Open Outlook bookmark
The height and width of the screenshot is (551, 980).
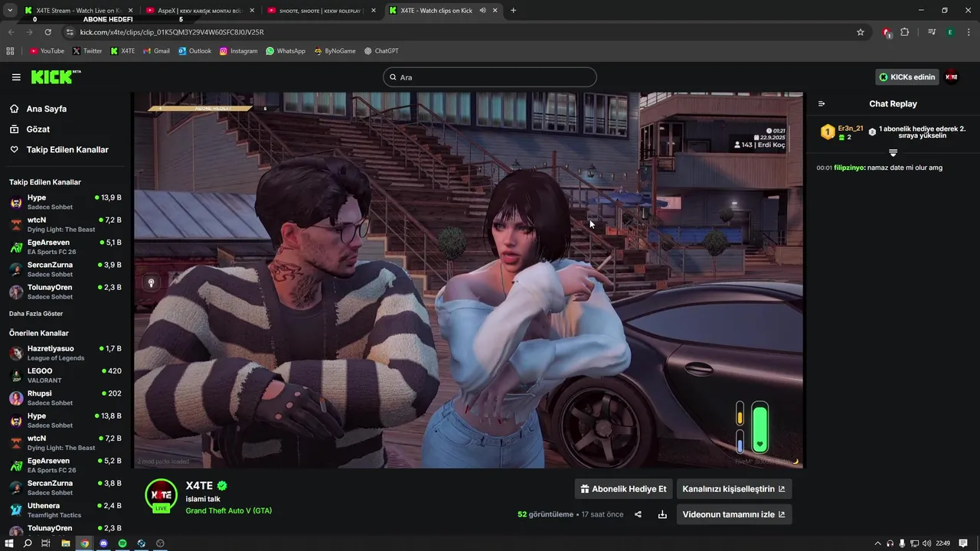point(194,51)
